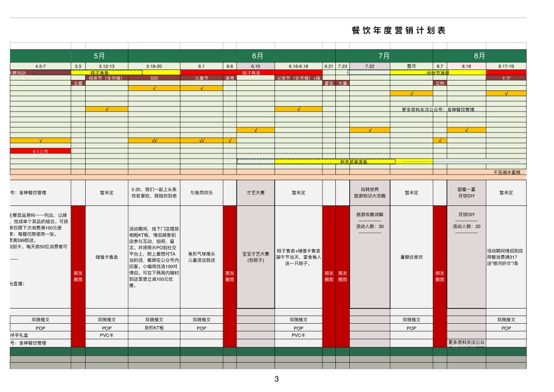Image resolution: width=554 pixels, height=392 pixels.
Task: Click the 7.22 date cell
Action: (x=370, y=66)
